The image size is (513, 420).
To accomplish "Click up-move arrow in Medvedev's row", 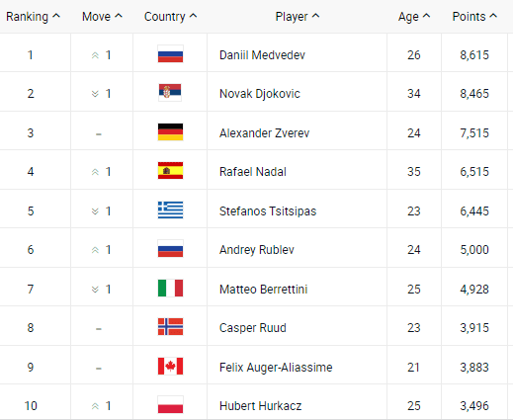I will 95,55.
